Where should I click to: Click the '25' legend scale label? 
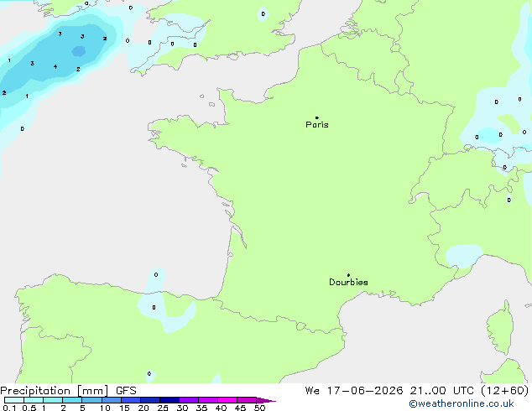[x=163, y=408]
